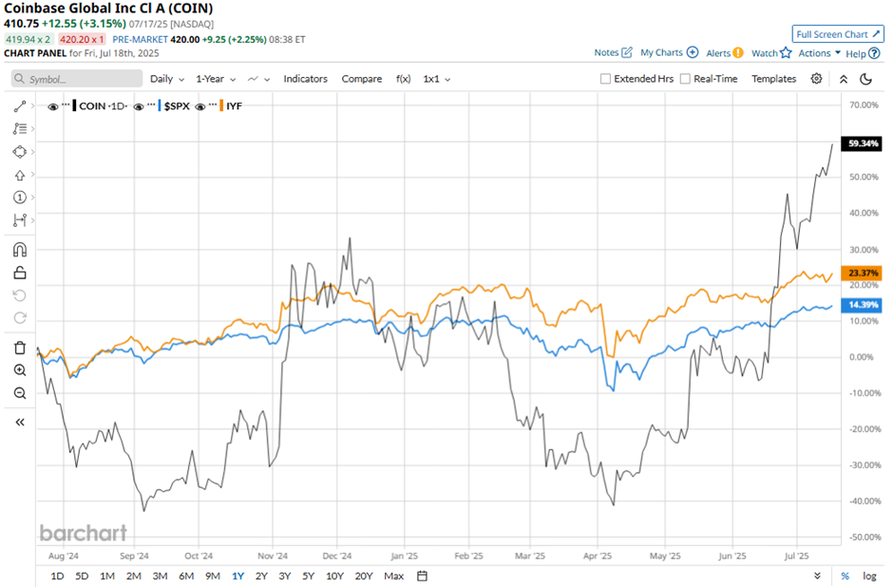Select the 6M time range
This screenshot has width=893, height=588.
coord(186,576)
